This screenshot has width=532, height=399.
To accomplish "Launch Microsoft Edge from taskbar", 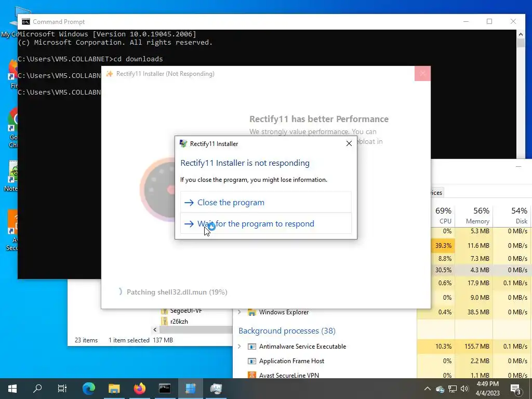I will click(x=89, y=389).
